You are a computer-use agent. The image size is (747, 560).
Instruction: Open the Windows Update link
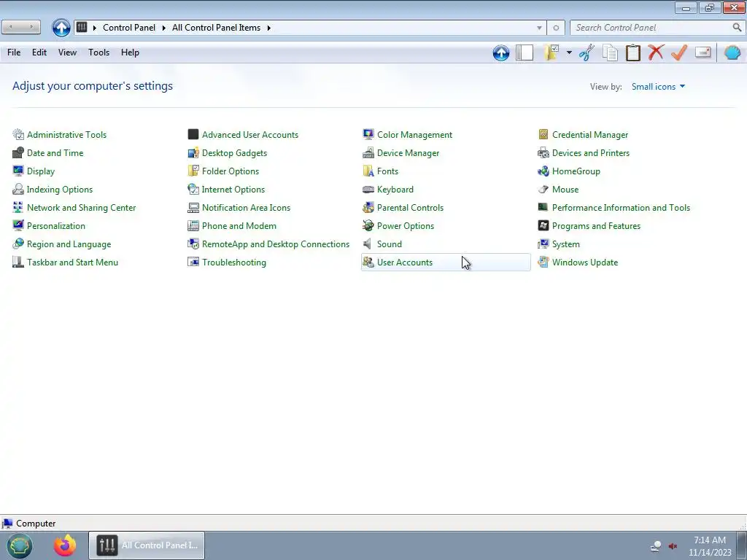(584, 262)
